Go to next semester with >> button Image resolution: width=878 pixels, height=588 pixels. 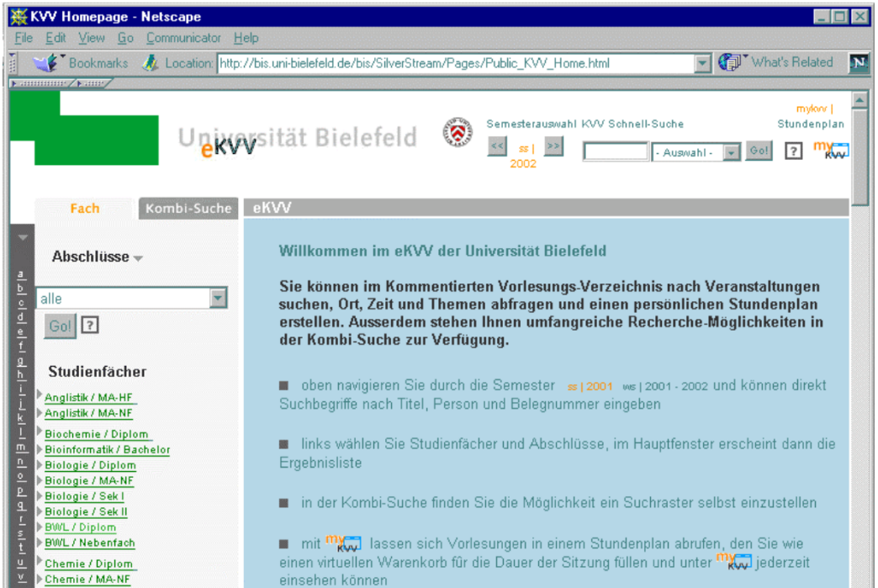[x=553, y=147]
